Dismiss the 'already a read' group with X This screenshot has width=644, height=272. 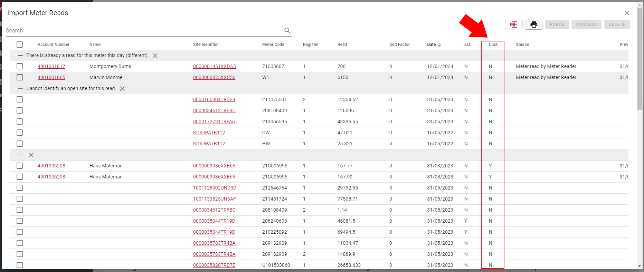coord(155,56)
